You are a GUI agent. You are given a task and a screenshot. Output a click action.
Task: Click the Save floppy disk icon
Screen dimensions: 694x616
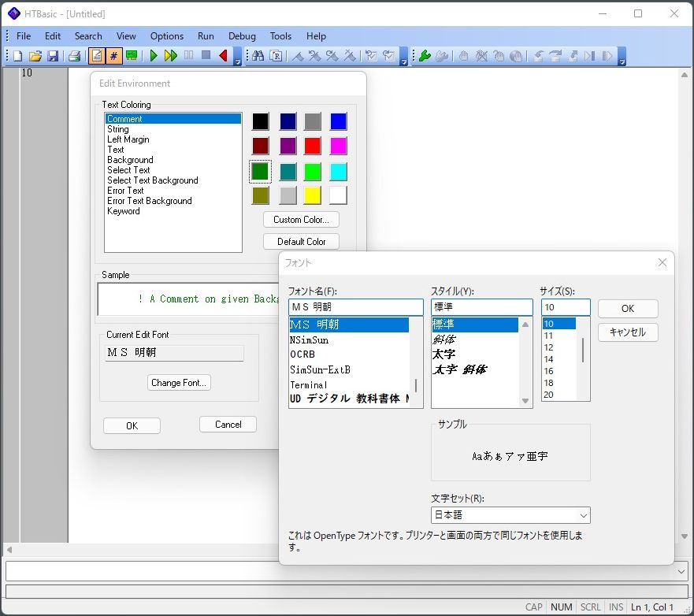click(x=53, y=56)
